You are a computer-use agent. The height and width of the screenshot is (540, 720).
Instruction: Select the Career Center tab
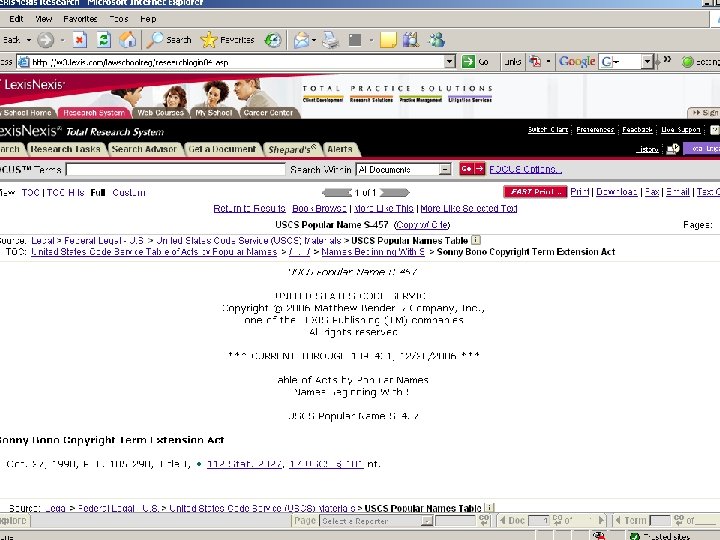coord(268,112)
